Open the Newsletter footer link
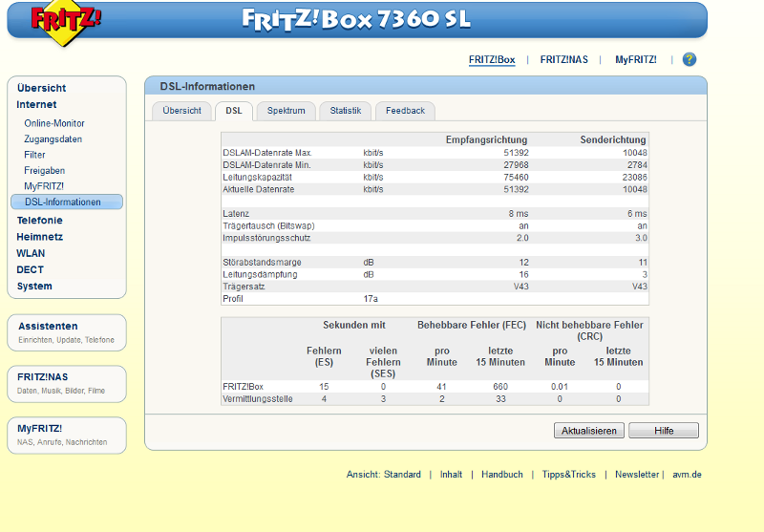Viewport: 764px width, 532px height. pos(637,475)
